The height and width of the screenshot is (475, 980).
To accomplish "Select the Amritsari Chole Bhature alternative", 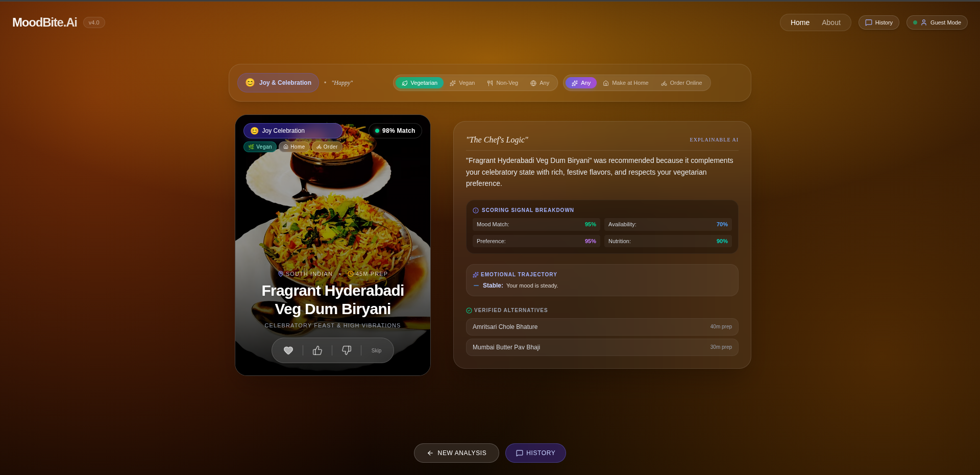I will coord(602,327).
